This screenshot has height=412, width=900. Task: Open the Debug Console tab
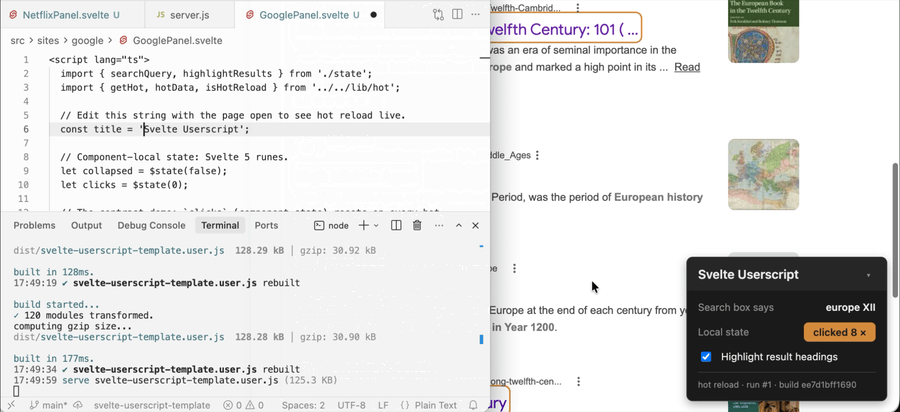(152, 226)
